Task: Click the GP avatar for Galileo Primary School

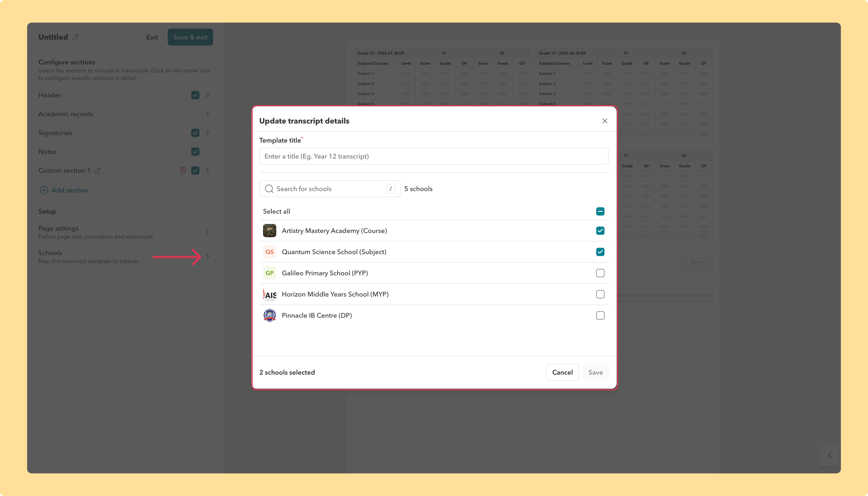Action: tap(269, 273)
